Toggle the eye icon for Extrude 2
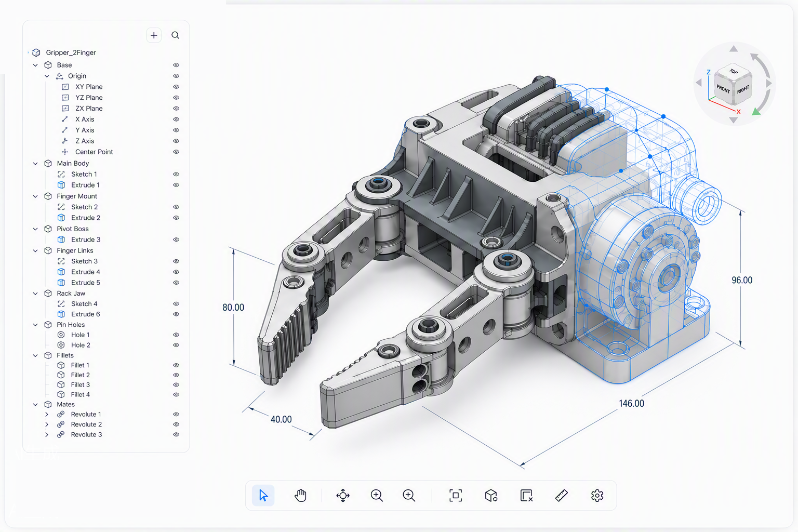 coord(176,218)
